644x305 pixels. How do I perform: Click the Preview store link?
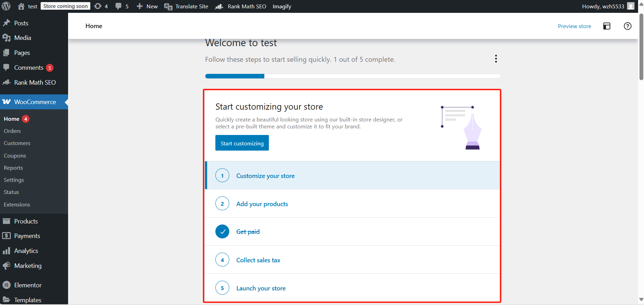tap(574, 26)
